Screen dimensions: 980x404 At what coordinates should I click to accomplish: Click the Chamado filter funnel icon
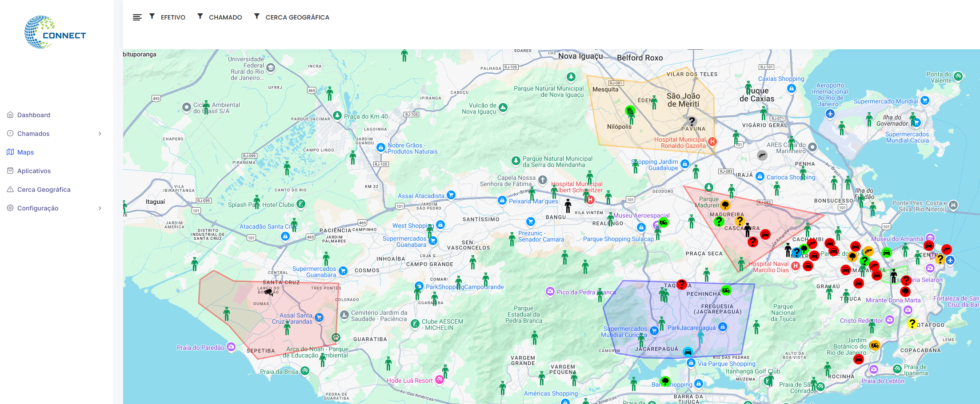point(200,16)
